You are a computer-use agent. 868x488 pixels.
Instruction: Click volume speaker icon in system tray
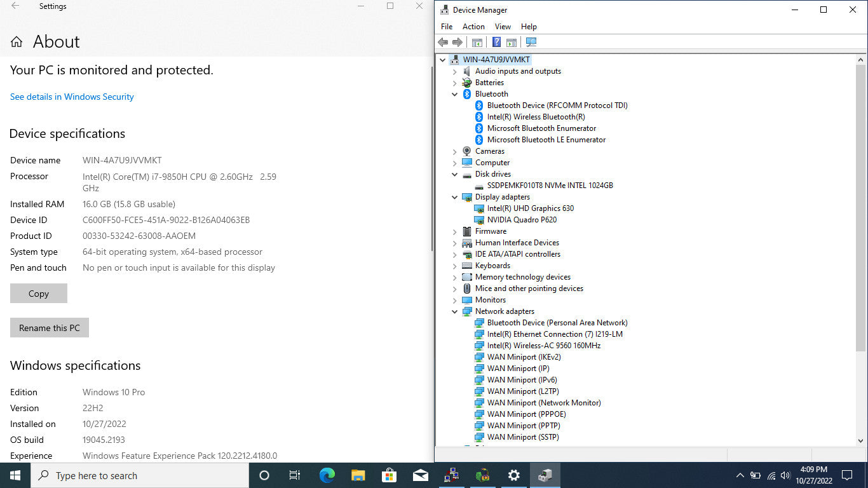coord(785,475)
